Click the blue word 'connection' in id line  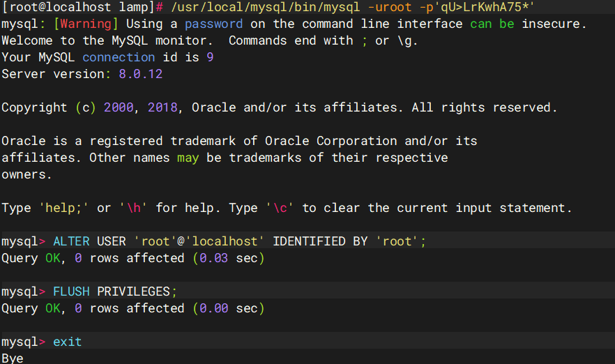(119, 57)
